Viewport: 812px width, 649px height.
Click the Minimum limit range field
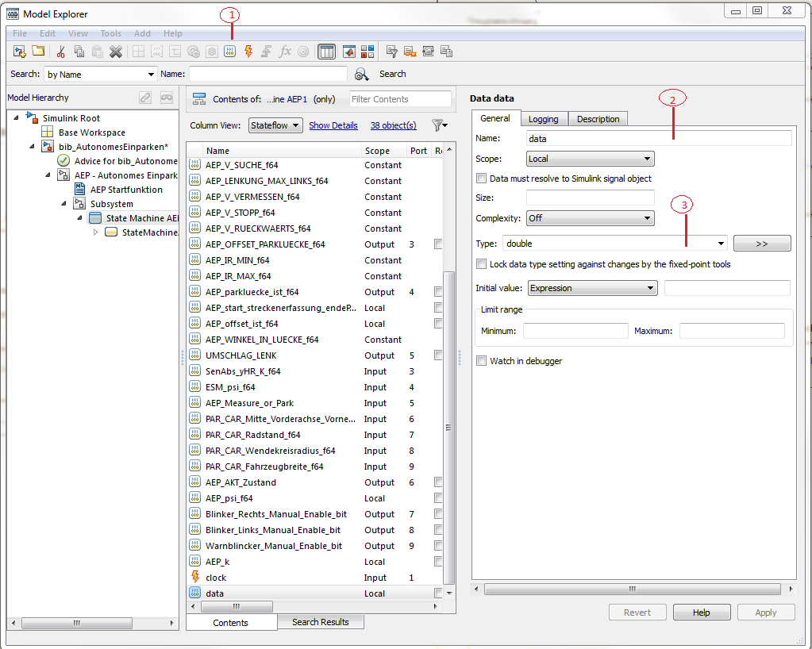[x=575, y=331]
